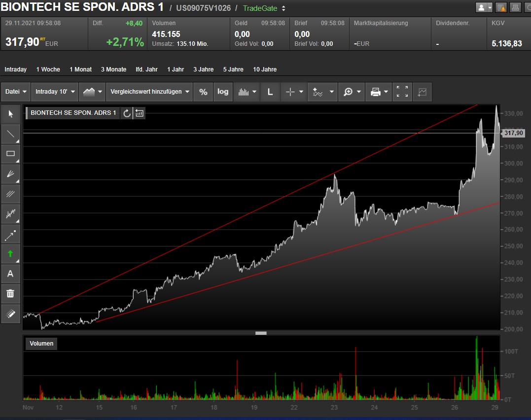Open the crosshair options dropdown

point(294,92)
